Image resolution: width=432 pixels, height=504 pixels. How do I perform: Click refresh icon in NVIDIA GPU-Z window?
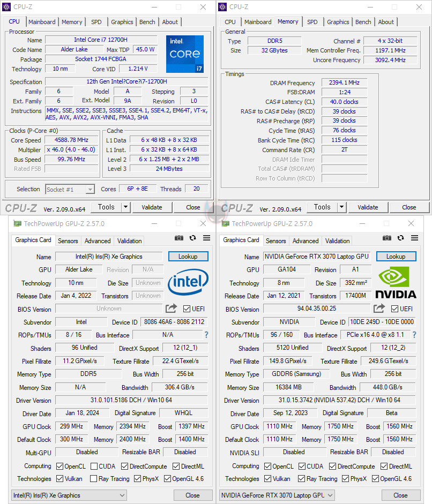(400, 238)
